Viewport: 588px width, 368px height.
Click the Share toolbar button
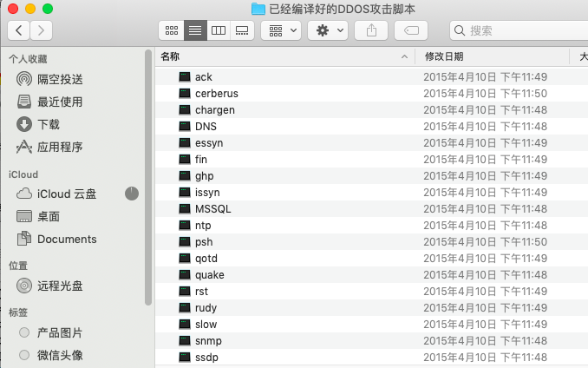click(x=371, y=30)
